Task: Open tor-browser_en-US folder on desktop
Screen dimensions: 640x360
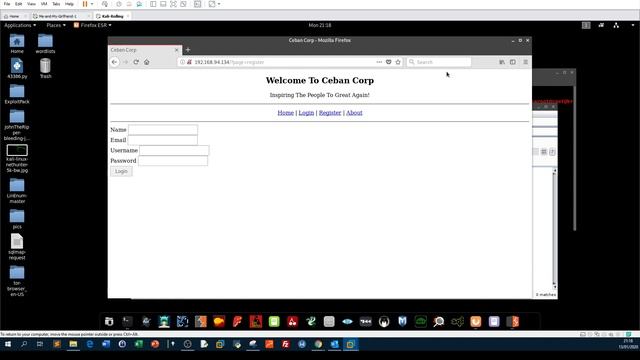Action: [x=17, y=281]
